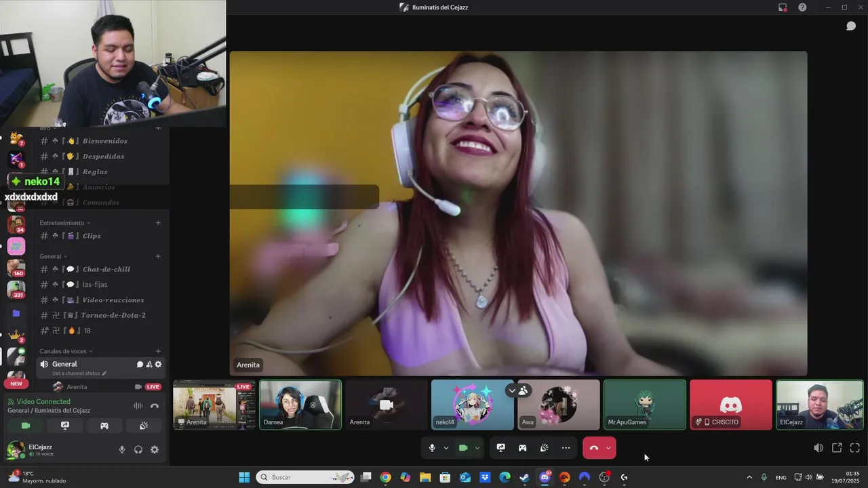The height and width of the screenshot is (488, 868).
Task: Select CRISCITO participant tile
Action: click(x=731, y=405)
